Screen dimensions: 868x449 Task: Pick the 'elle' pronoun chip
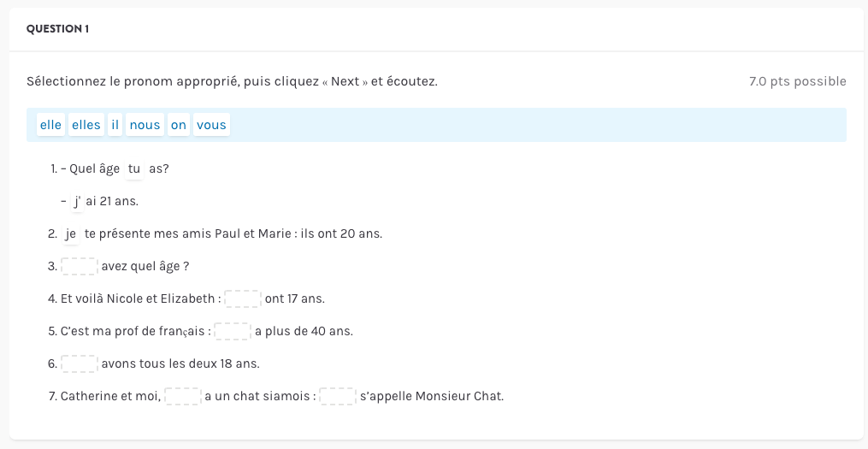pyautogui.click(x=50, y=125)
